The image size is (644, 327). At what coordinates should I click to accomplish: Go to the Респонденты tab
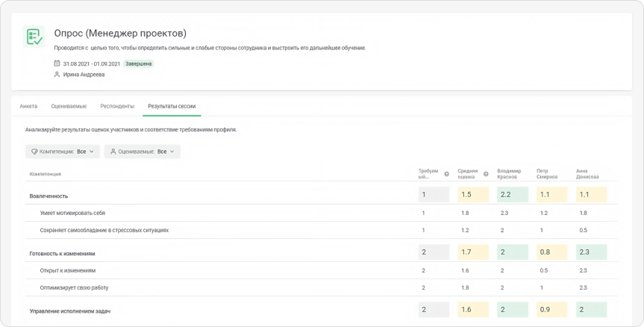[x=117, y=107]
